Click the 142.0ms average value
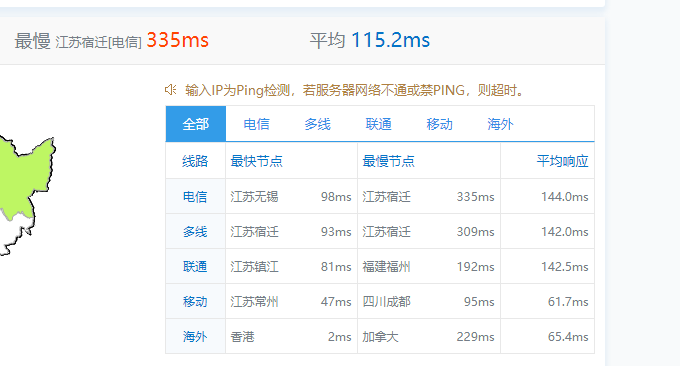Image resolution: width=680 pixels, height=366 pixels. [565, 232]
